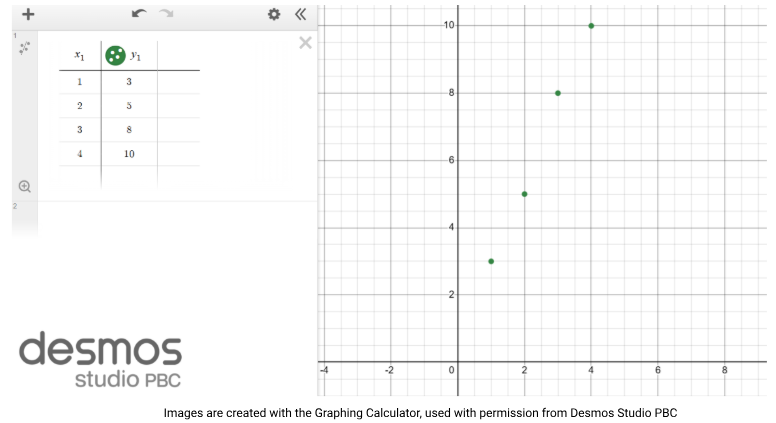Click the empty expression row 2

tap(177, 218)
